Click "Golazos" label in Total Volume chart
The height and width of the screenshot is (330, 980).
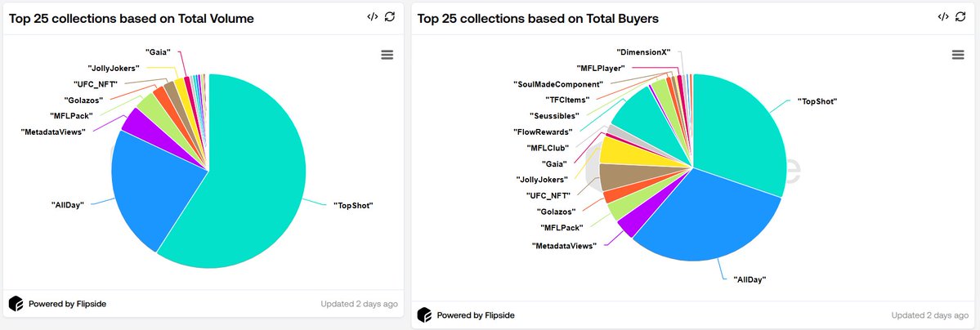click(83, 100)
